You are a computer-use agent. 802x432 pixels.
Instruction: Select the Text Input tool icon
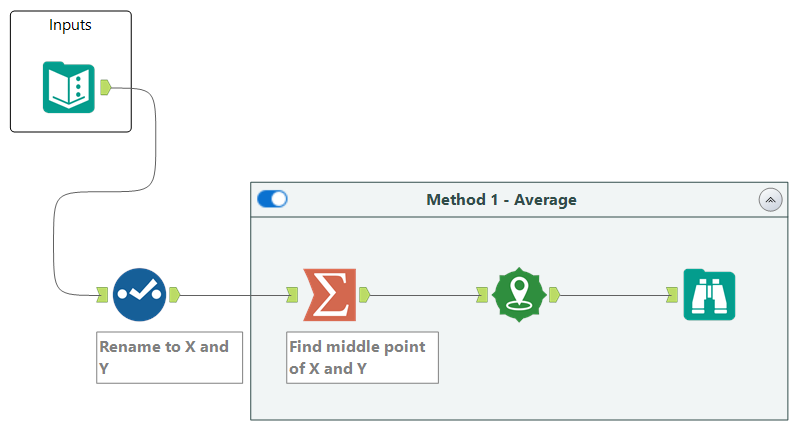tap(69, 87)
